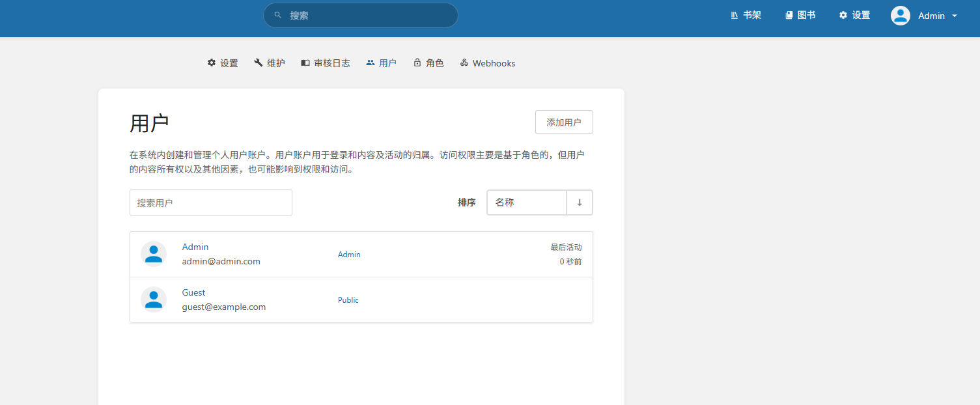Switch to the 设置 settings tab
Screen dimensions: 980x405
click(223, 63)
